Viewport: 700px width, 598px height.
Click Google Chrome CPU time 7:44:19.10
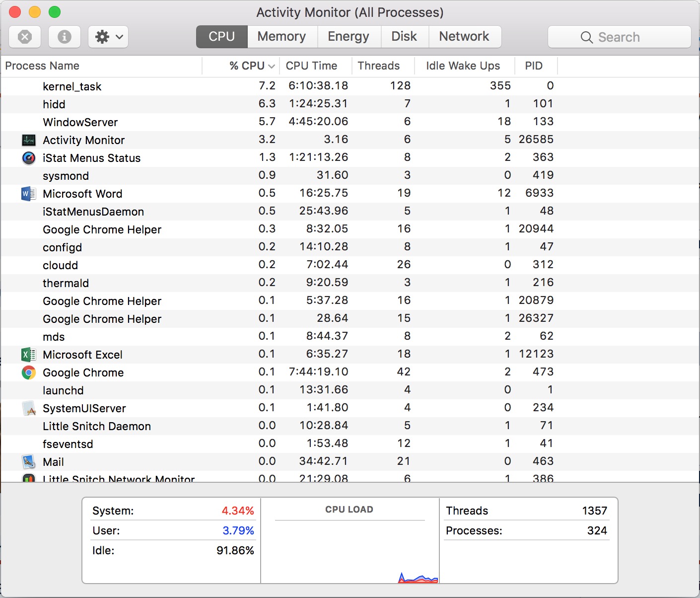(318, 372)
